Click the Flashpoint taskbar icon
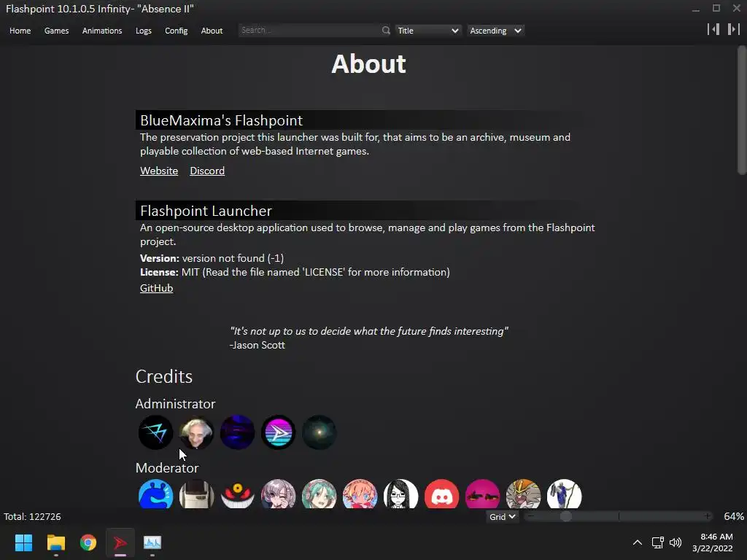This screenshot has width=747, height=560. (x=120, y=542)
